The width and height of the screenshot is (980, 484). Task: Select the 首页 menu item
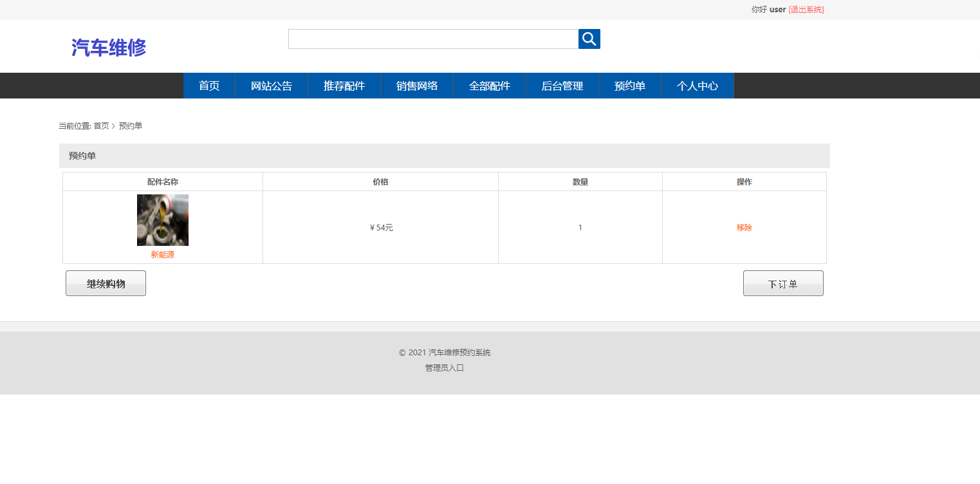pyautogui.click(x=209, y=86)
